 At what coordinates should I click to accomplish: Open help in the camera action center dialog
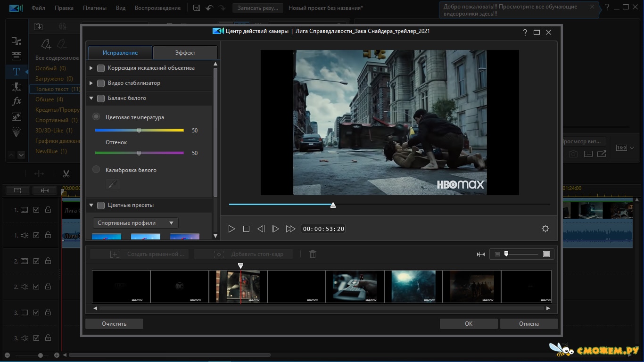[525, 32]
